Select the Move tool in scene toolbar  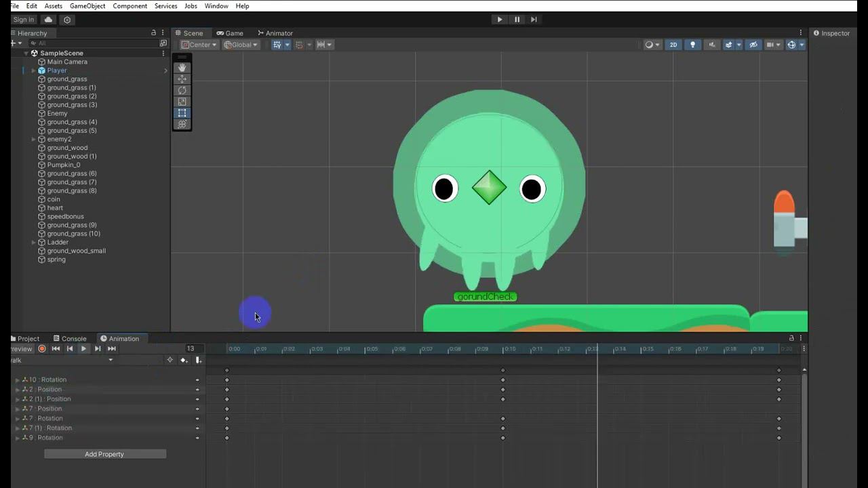182,79
